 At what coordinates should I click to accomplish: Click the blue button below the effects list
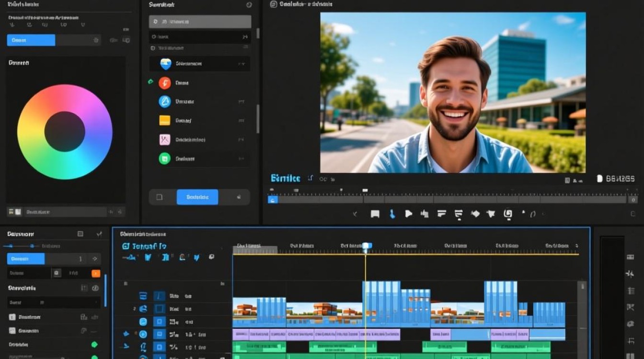pyautogui.click(x=197, y=197)
